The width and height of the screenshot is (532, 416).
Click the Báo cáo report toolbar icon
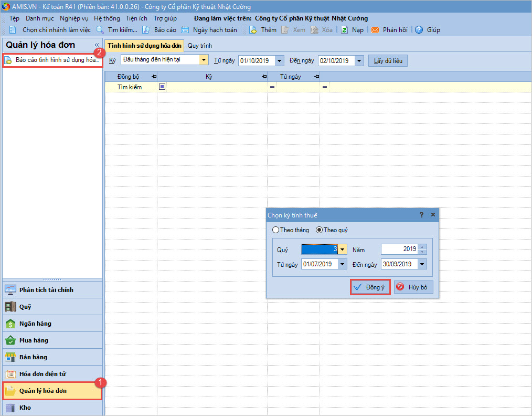click(x=146, y=30)
